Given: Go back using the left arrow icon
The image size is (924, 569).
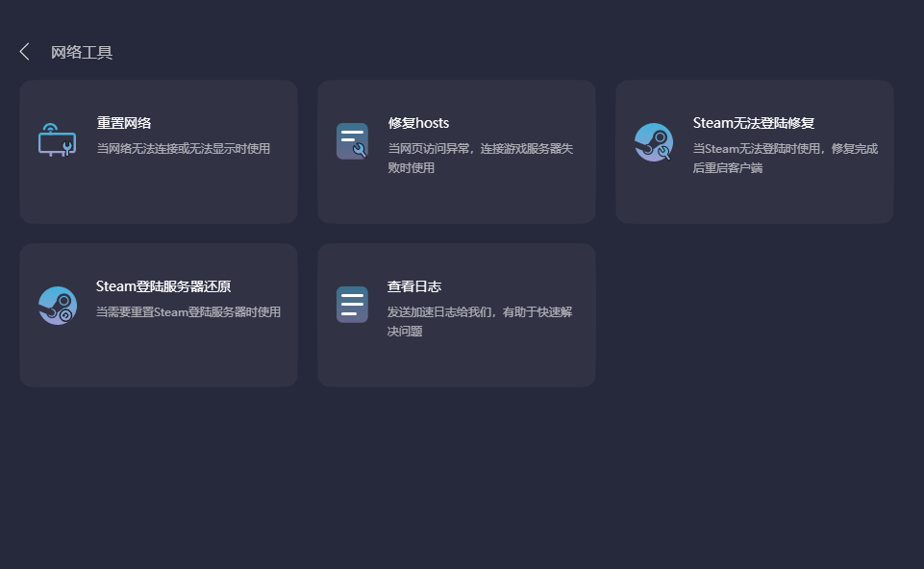Looking at the screenshot, I should pyautogui.click(x=24, y=52).
